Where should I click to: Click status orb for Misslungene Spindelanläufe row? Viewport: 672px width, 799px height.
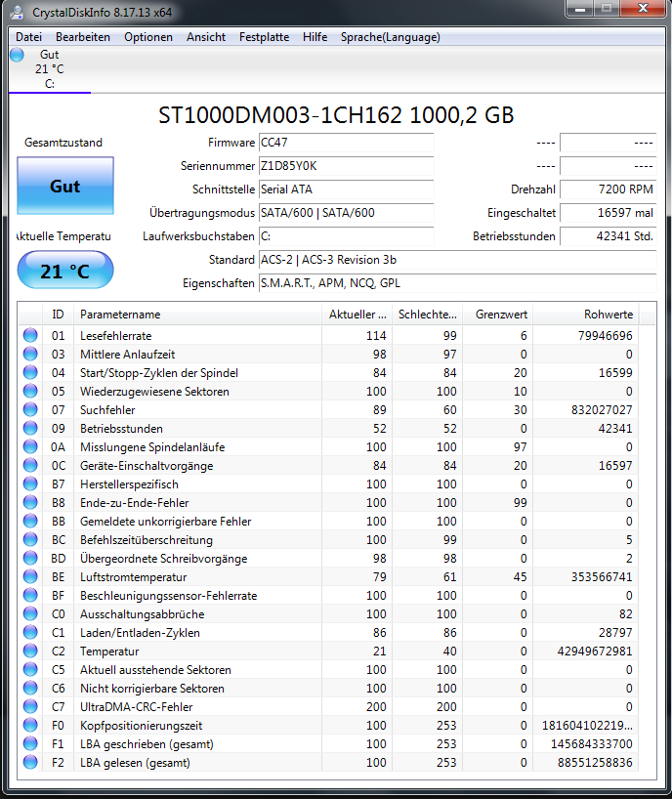(30, 446)
